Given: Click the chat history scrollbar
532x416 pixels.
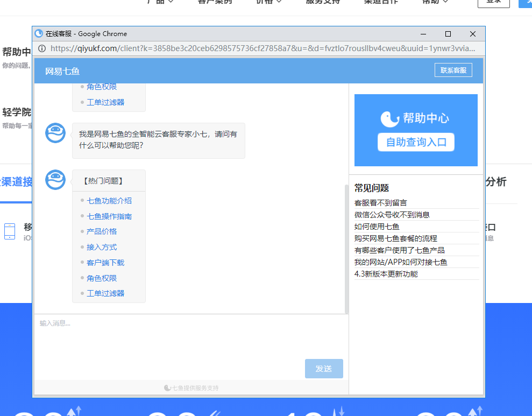Looking at the screenshot, I should [x=346, y=249].
